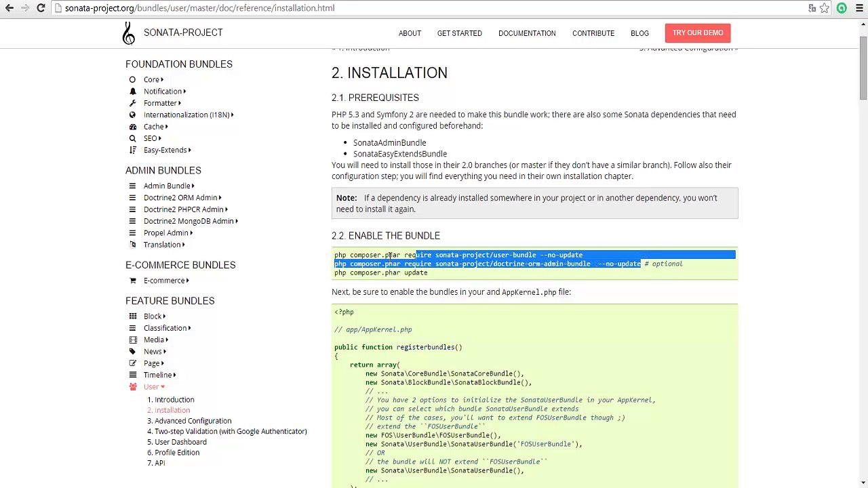The height and width of the screenshot is (488, 868).
Task: Click the red users icon beside User
Action: (x=132, y=387)
